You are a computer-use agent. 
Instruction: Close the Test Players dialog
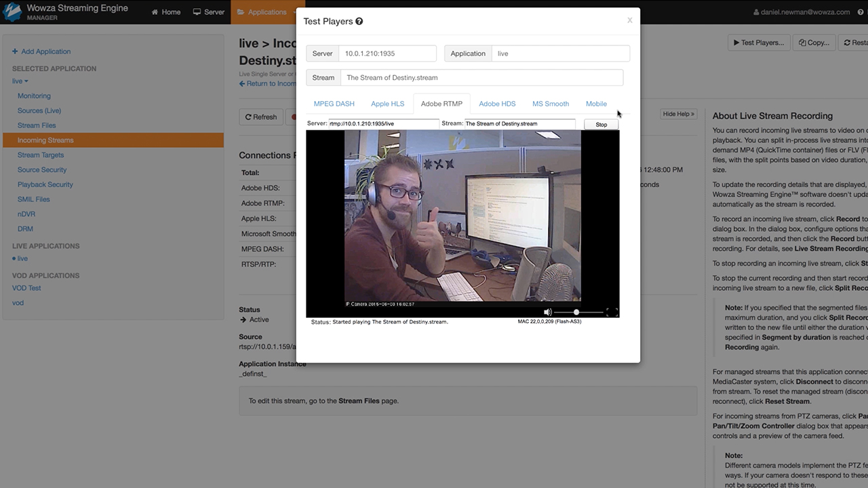click(629, 20)
